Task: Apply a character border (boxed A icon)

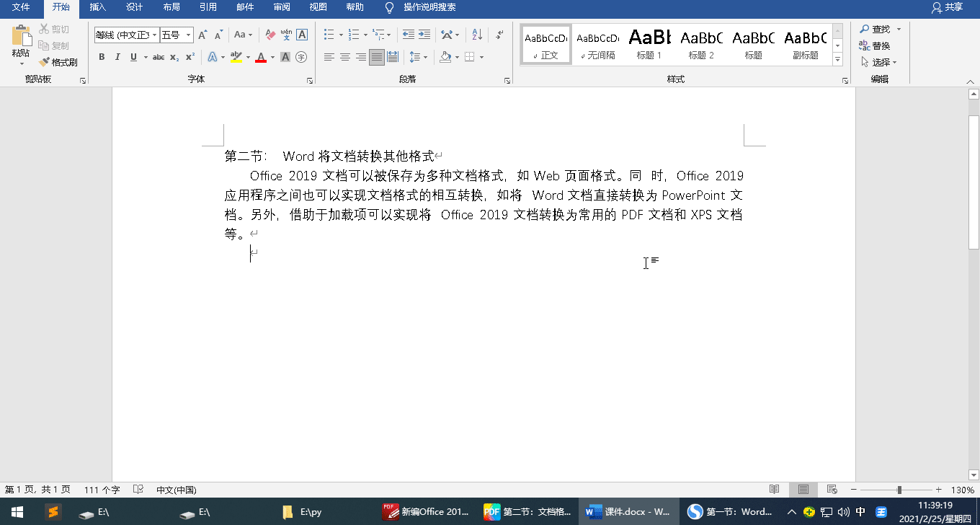Action: tap(302, 35)
